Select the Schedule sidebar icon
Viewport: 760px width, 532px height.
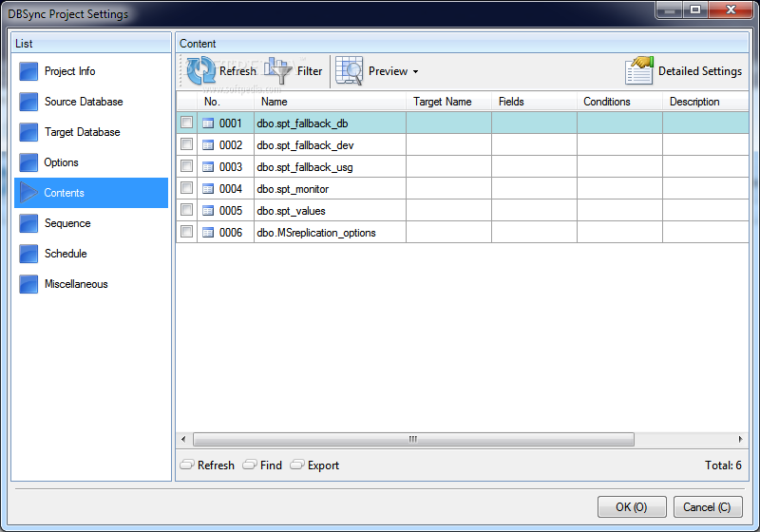28,254
